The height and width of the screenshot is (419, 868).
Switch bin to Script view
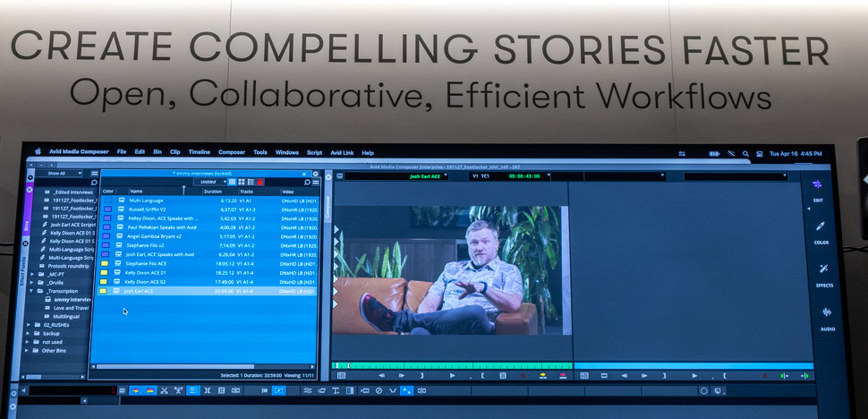click(x=251, y=182)
